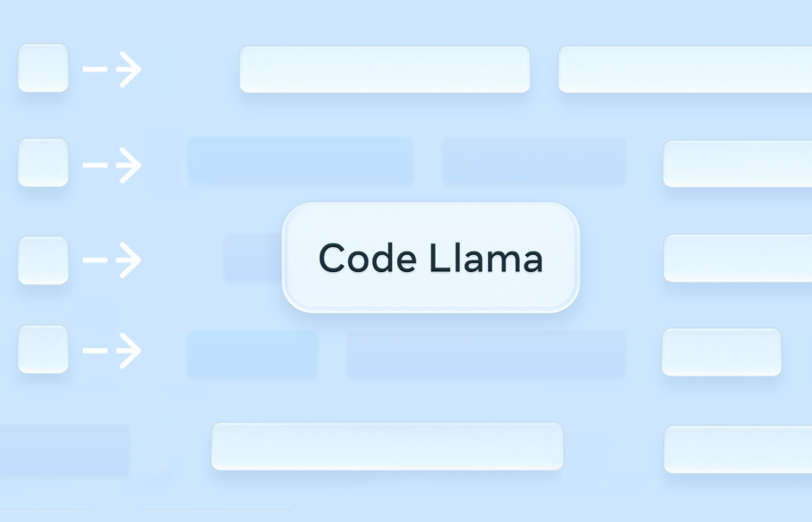Click the blurred gray block in the second row

pyautogui.click(x=534, y=160)
